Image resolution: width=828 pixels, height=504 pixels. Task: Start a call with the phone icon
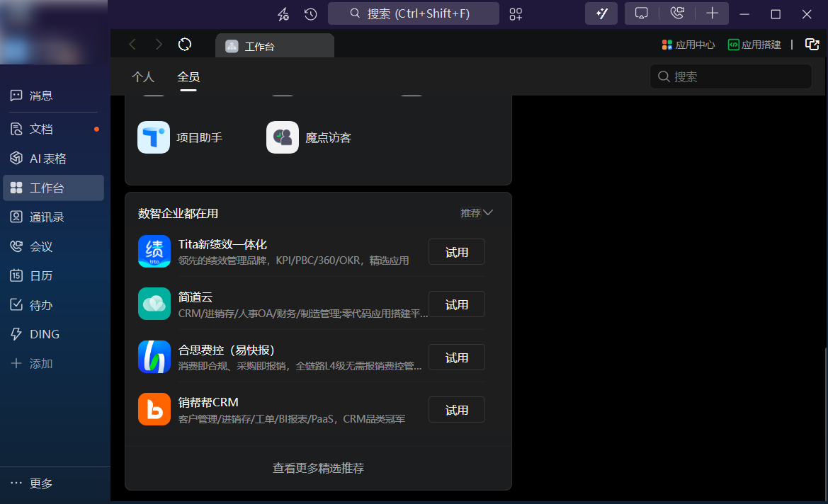point(678,13)
